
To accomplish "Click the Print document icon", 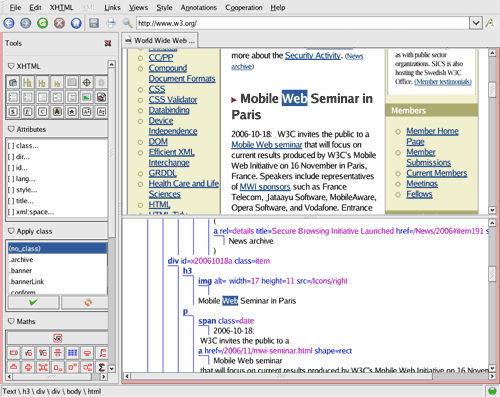I will click(x=111, y=23).
